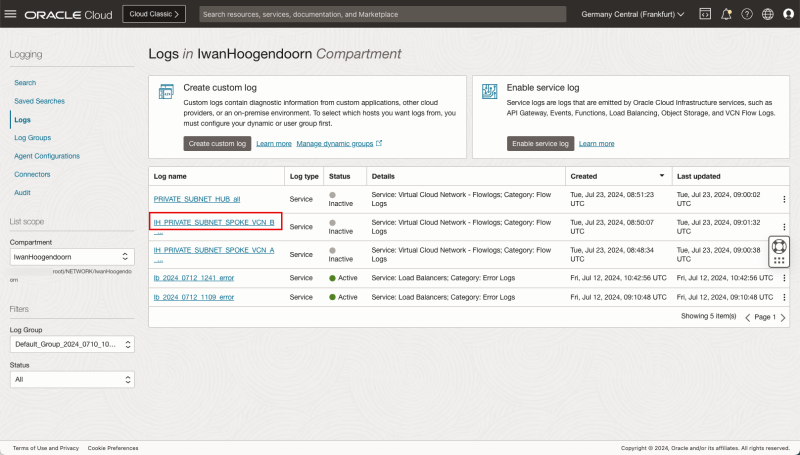Open the hamburger navigation menu
Viewport: 800px width, 455px height.
tap(12, 15)
